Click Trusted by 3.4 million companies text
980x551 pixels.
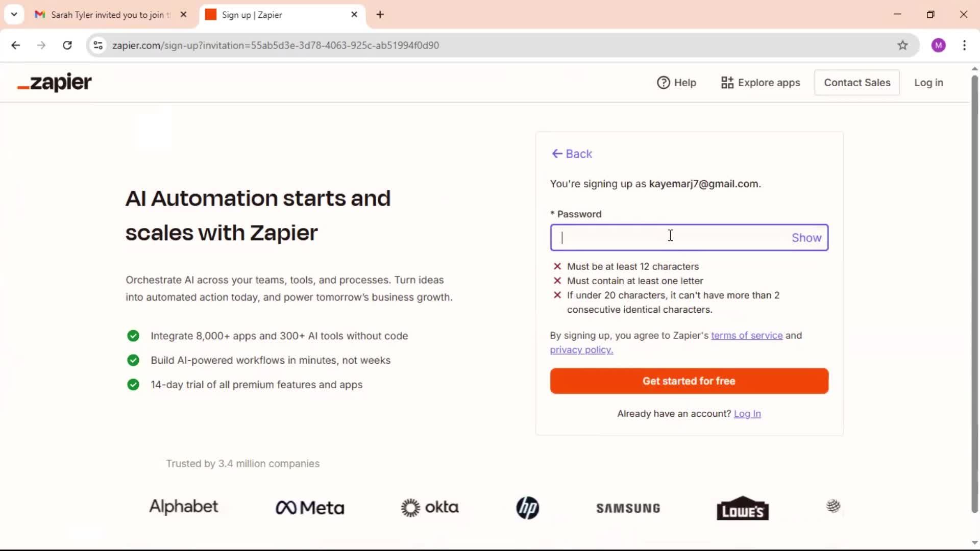(243, 464)
